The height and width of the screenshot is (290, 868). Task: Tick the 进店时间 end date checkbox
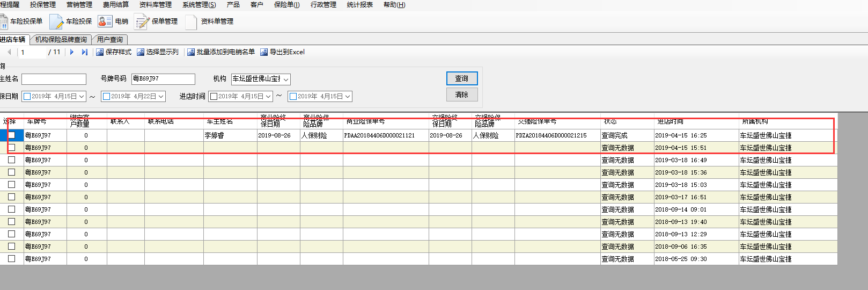pyautogui.click(x=293, y=97)
